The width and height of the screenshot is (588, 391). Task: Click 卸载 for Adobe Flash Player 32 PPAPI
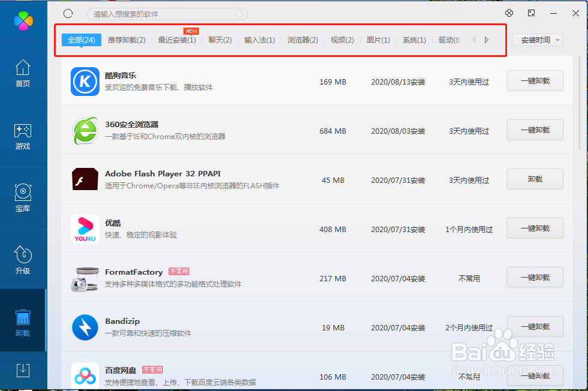[535, 179]
